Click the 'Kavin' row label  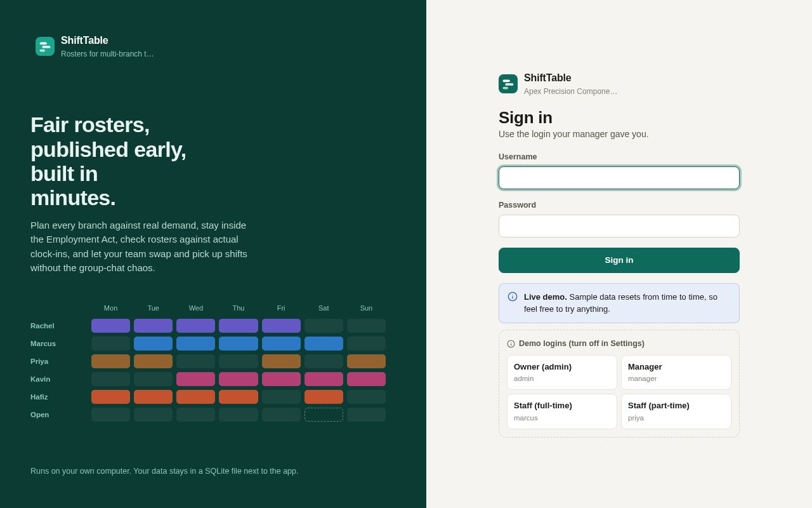pos(41,379)
